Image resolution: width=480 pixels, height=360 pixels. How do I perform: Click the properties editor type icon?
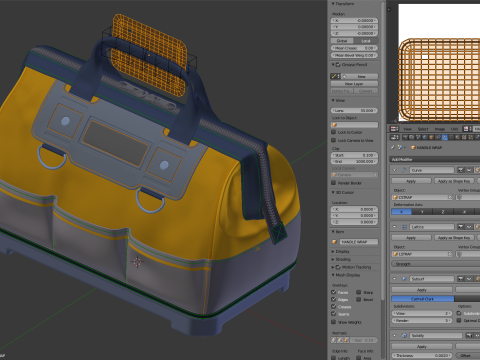point(394,137)
